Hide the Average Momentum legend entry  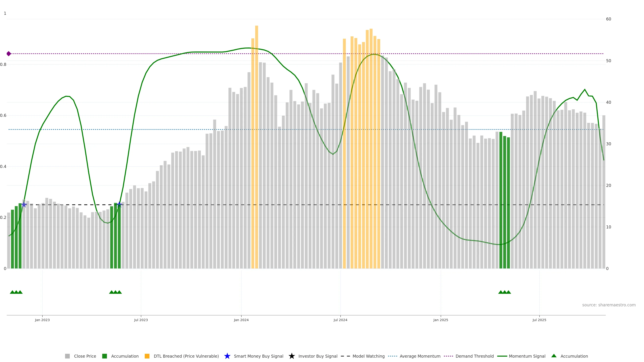420,356
